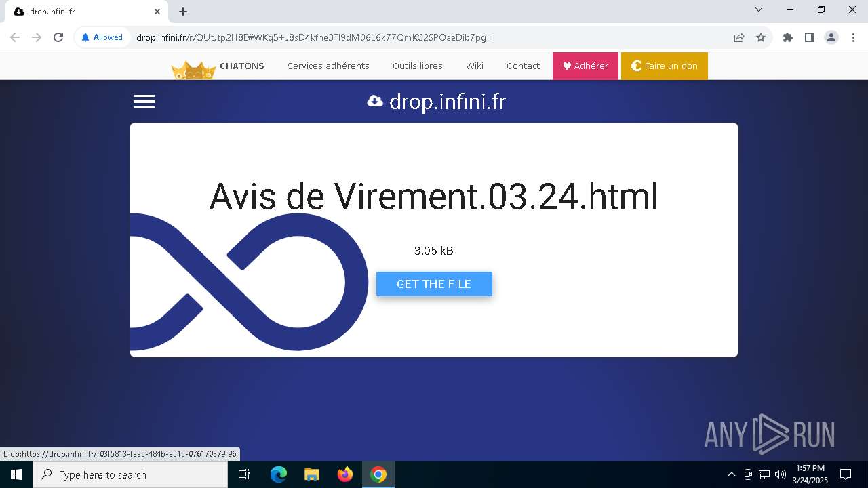Image resolution: width=868 pixels, height=488 pixels.
Task: Open the Contact menu item
Action: [523, 66]
